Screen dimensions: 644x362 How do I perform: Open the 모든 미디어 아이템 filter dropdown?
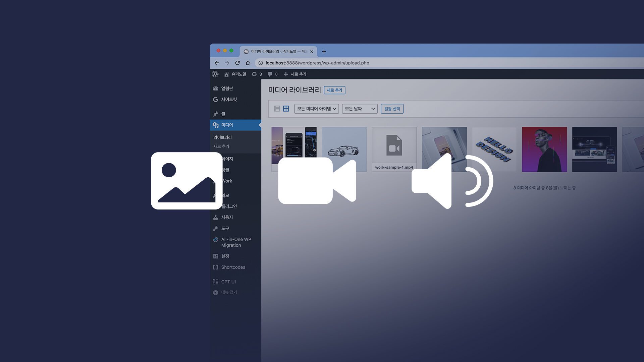click(x=316, y=109)
